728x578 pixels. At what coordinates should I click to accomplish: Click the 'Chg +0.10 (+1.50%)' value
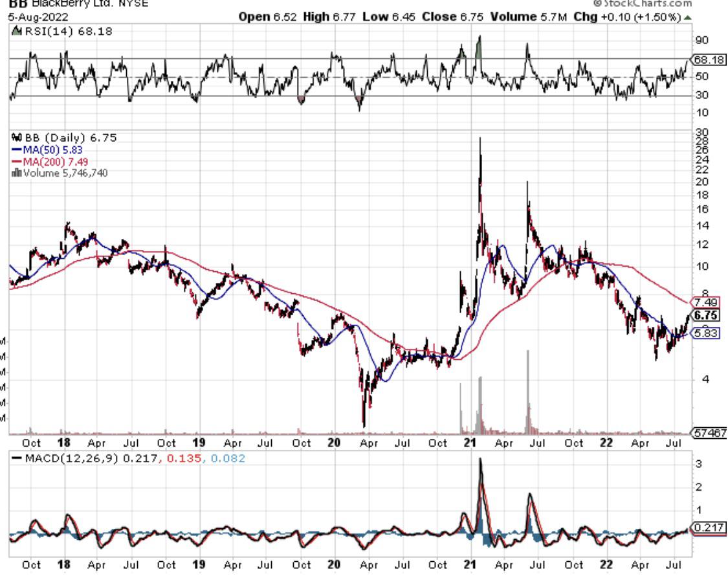(627, 17)
